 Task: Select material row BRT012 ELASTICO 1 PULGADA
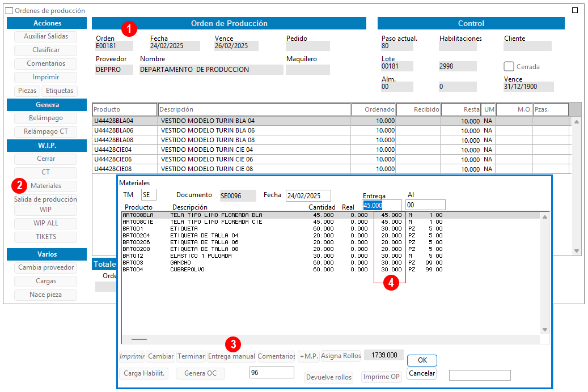(331, 255)
